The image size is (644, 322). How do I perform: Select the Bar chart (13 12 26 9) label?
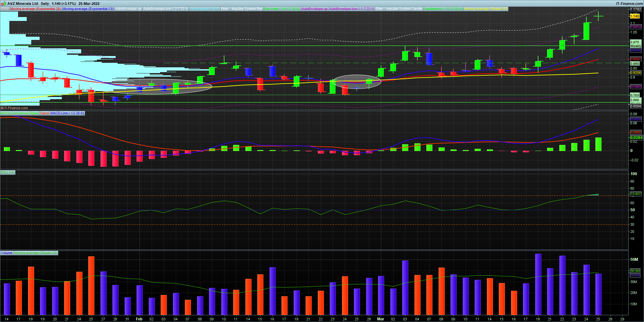tap(282, 9)
